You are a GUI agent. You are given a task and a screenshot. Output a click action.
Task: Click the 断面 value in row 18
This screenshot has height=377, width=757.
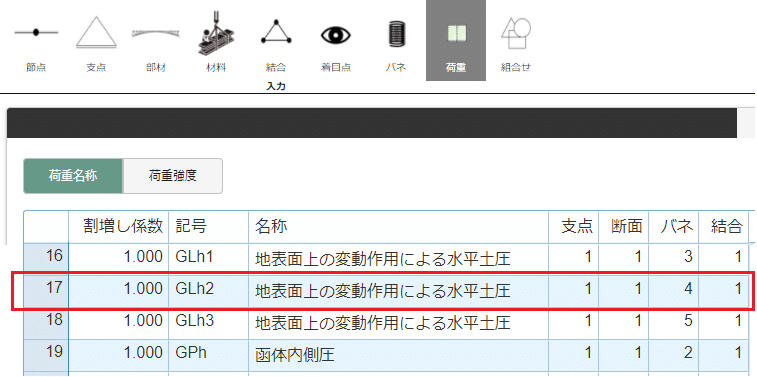point(623,323)
